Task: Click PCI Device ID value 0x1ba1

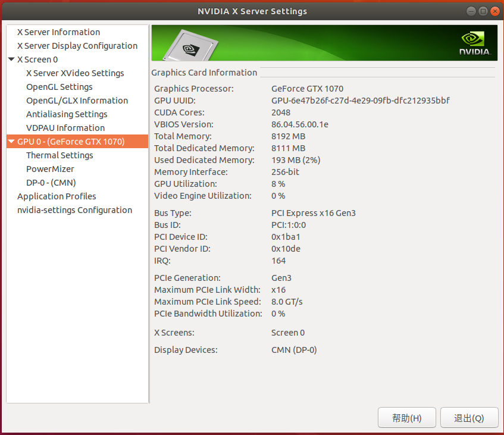Action: (286, 237)
